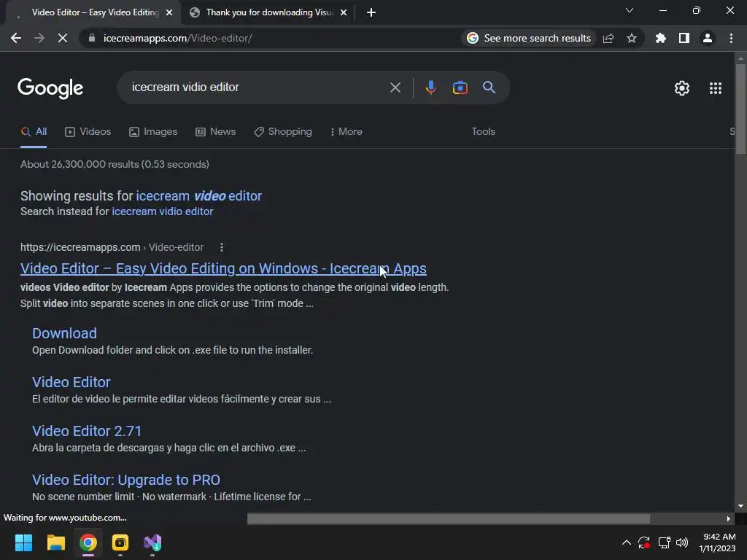Open the volume control
Viewport: 747px width, 560px height.
682,542
